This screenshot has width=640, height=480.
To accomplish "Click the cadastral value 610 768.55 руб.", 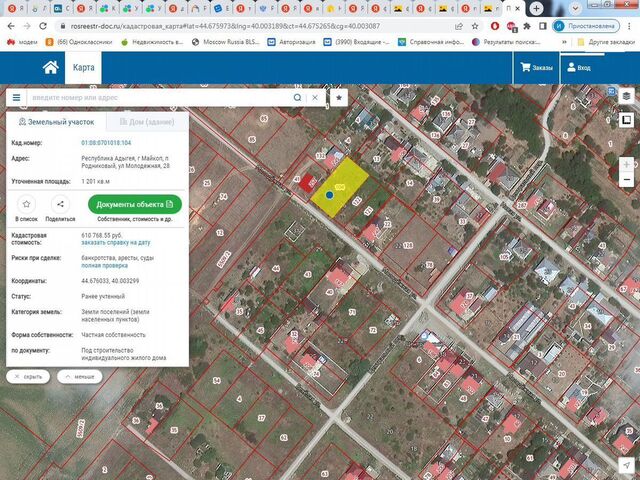I will pos(102,235).
